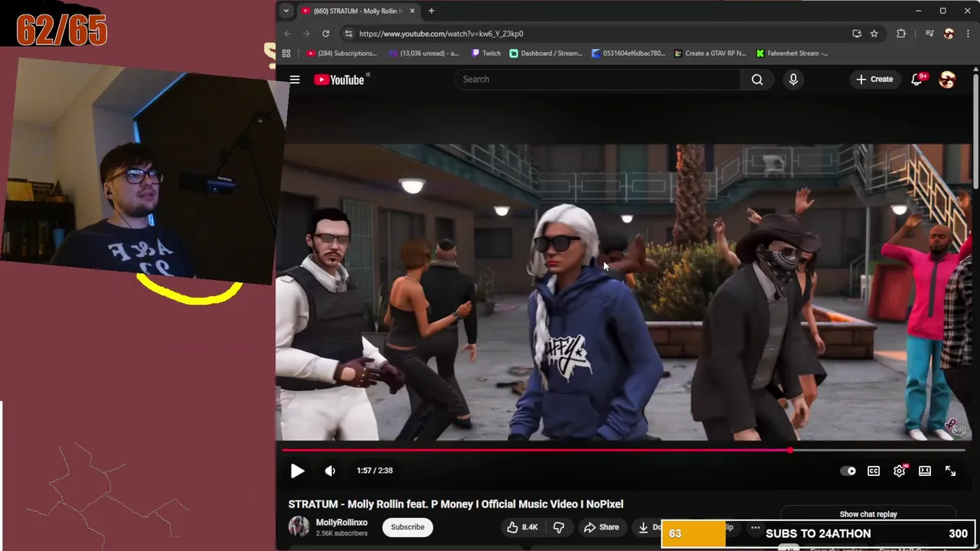Dislike the video
980x551 pixels.
click(x=559, y=527)
